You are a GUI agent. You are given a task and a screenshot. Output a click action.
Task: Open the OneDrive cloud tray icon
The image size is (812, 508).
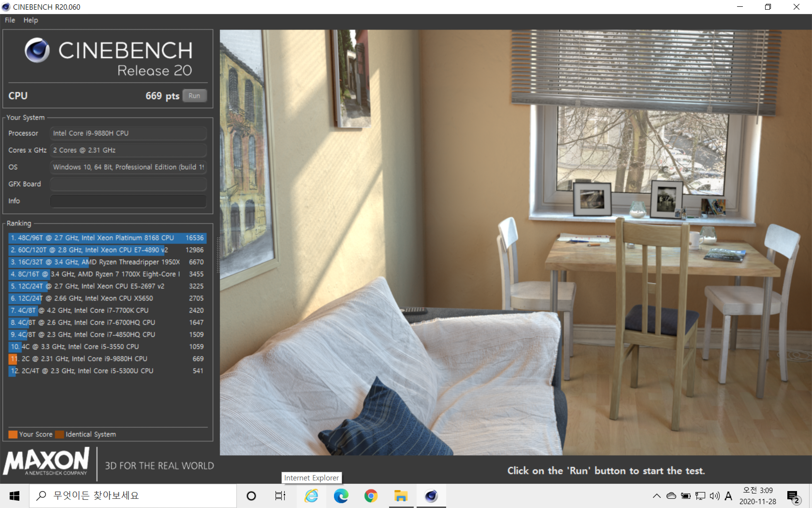click(671, 496)
